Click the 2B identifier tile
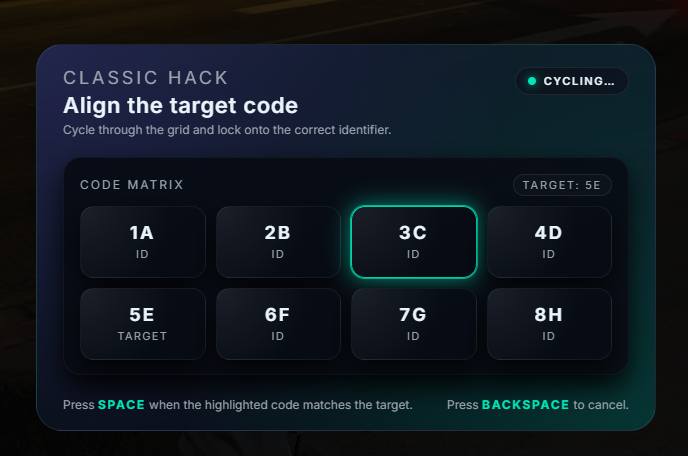Screen dimensions: 688x456 (x=277, y=241)
